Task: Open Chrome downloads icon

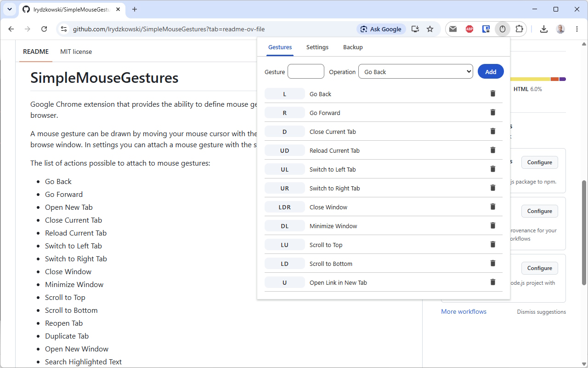Action: click(544, 29)
